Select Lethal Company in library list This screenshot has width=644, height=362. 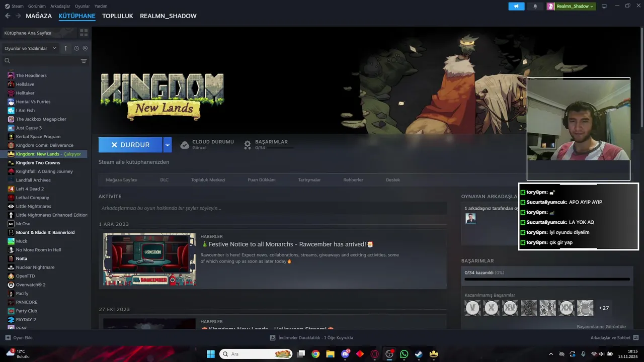[32, 198]
